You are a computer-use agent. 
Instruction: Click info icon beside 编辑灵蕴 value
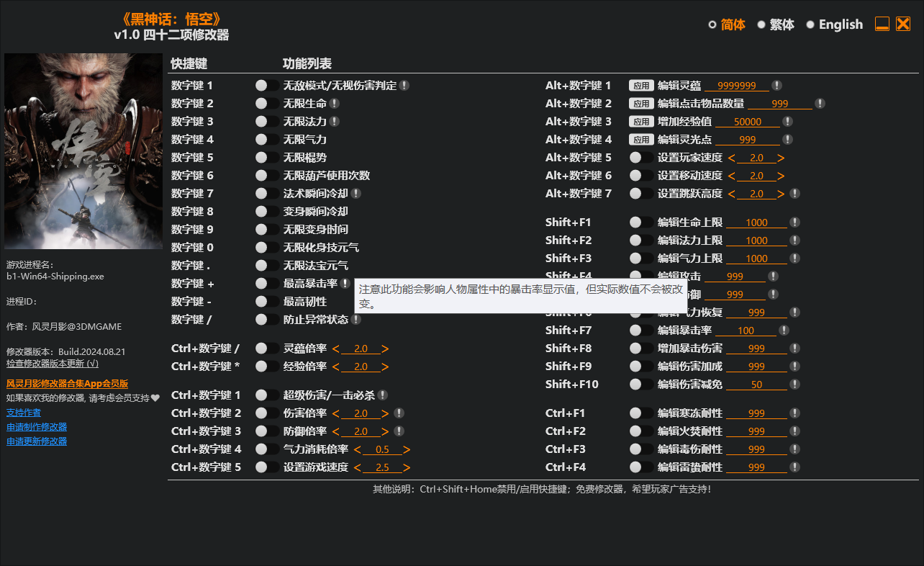(776, 86)
